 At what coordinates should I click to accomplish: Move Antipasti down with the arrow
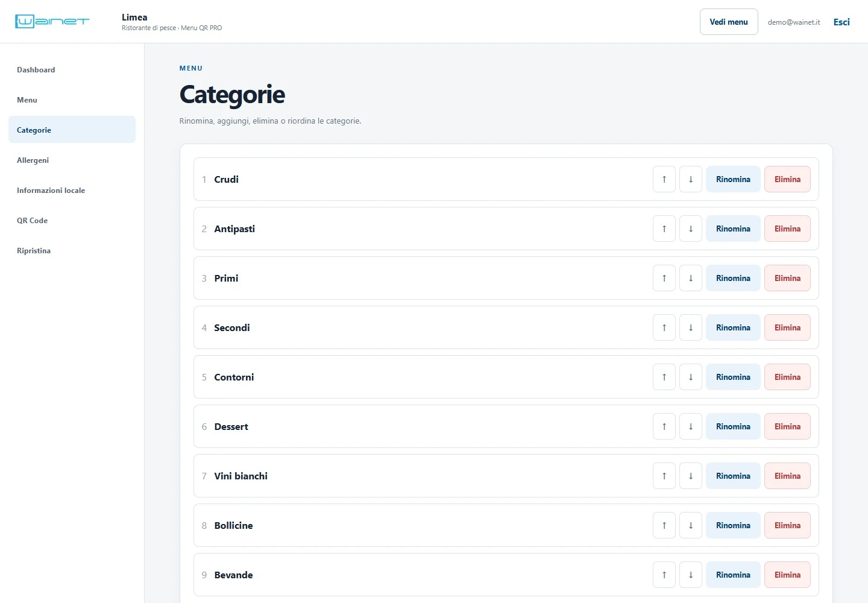[691, 229]
